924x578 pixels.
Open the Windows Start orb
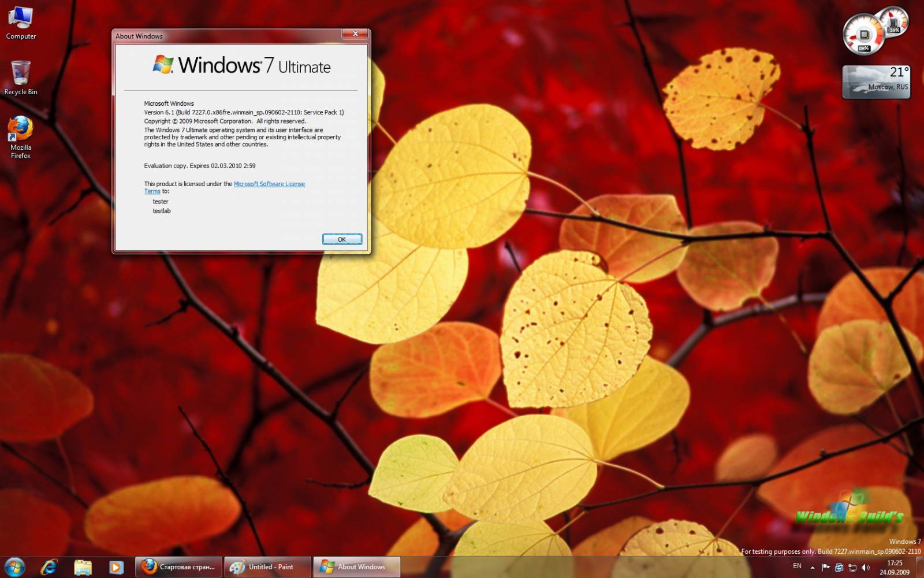pyautogui.click(x=15, y=567)
